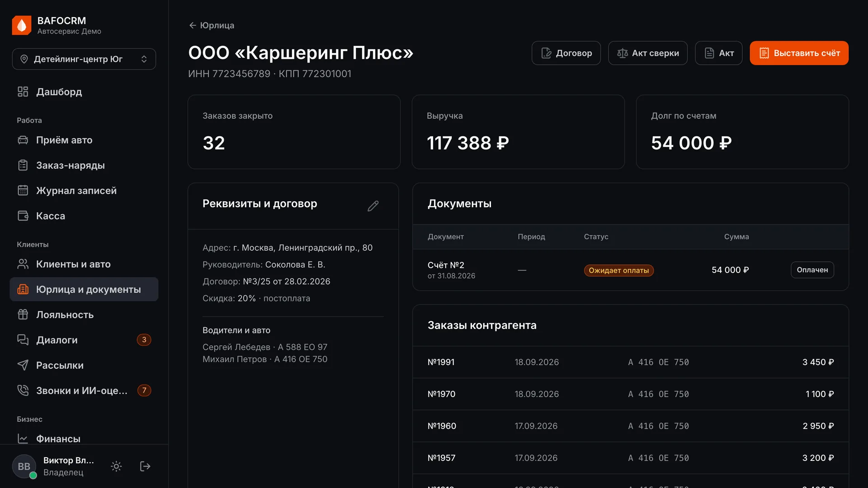Image resolution: width=868 pixels, height=488 pixels.
Task: Click the logout icon
Action: (x=145, y=466)
